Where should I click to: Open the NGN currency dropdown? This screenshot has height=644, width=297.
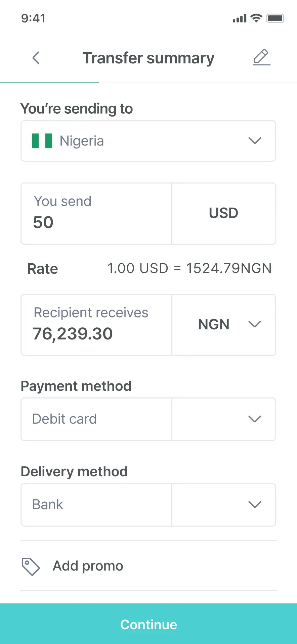(224, 324)
